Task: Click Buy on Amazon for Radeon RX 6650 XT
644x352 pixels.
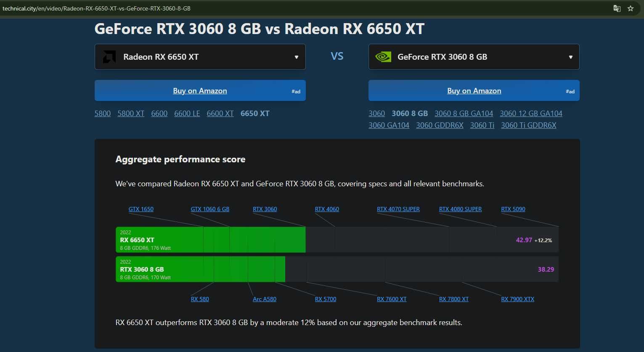Action: tap(200, 90)
